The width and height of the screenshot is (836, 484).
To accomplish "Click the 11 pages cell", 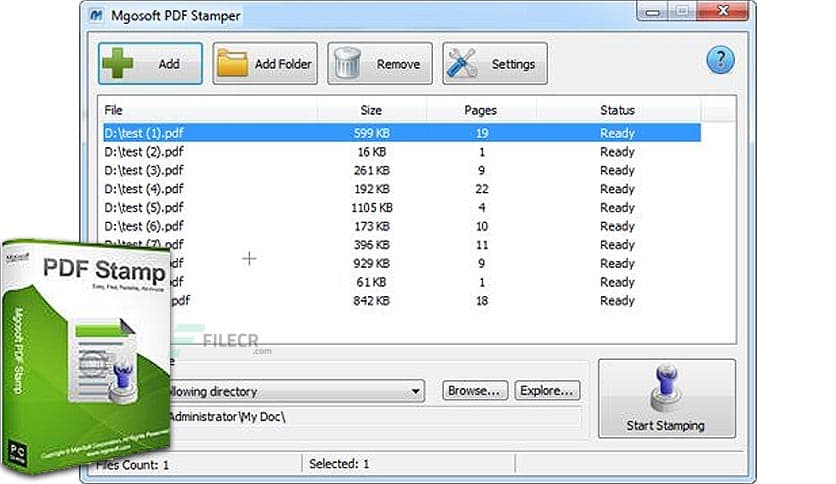I will tap(481, 245).
